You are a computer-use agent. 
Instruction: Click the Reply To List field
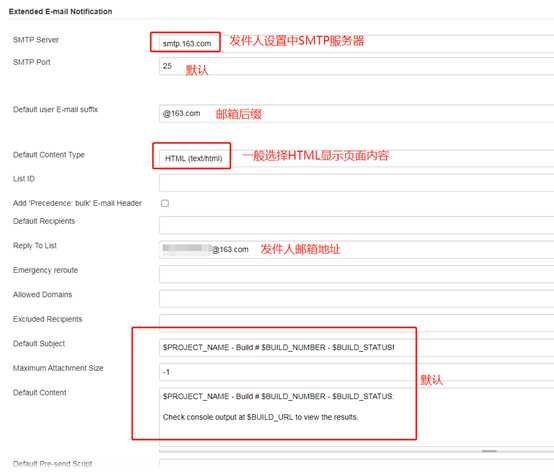pyautogui.click(x=356, y=249)
